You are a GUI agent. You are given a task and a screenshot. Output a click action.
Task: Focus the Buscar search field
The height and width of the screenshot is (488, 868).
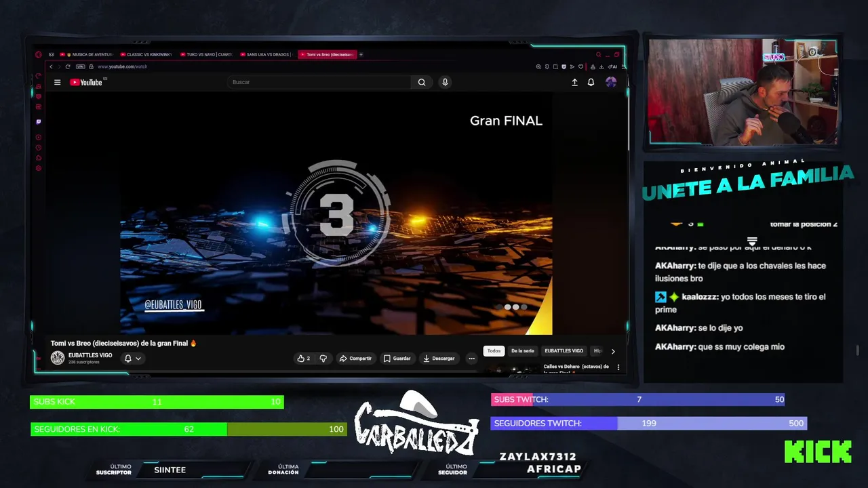pos(319,82)
